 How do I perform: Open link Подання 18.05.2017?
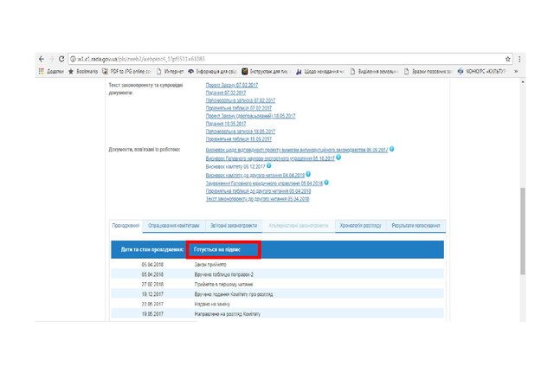pyautogui.click(x=226, y=124)
